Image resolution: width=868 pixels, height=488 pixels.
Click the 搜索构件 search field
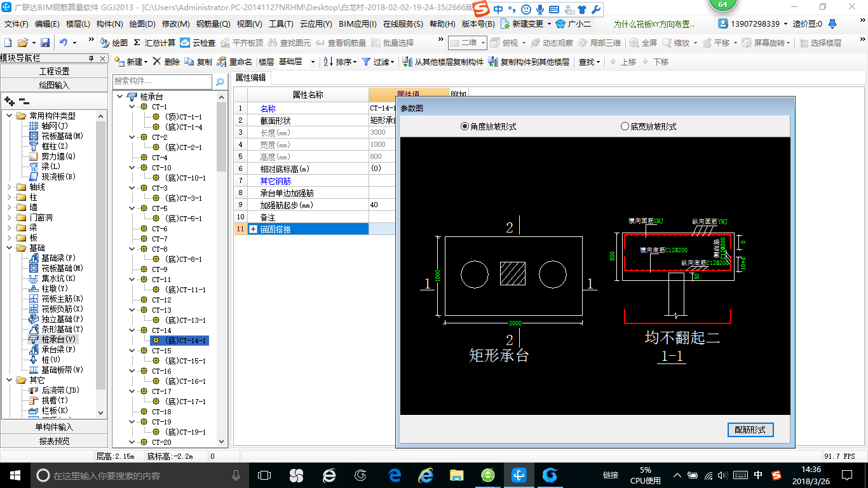(x=162, y=81)
